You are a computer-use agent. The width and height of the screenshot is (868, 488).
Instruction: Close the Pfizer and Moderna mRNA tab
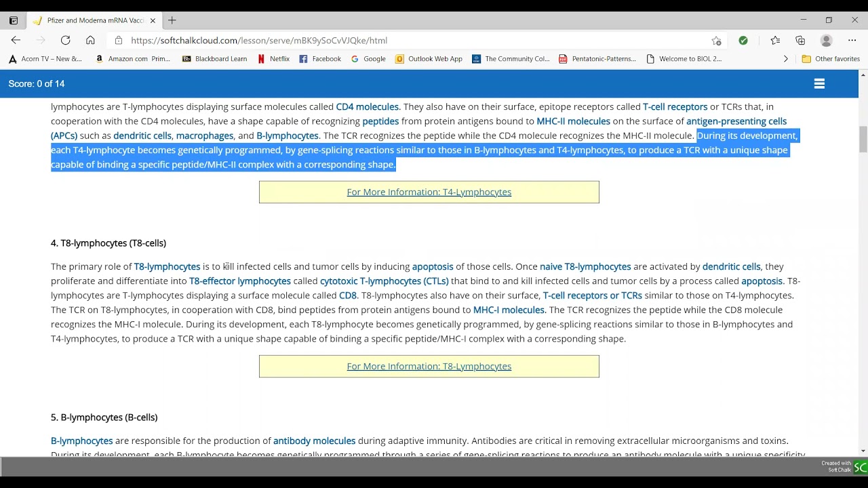(x=153, y=20)
